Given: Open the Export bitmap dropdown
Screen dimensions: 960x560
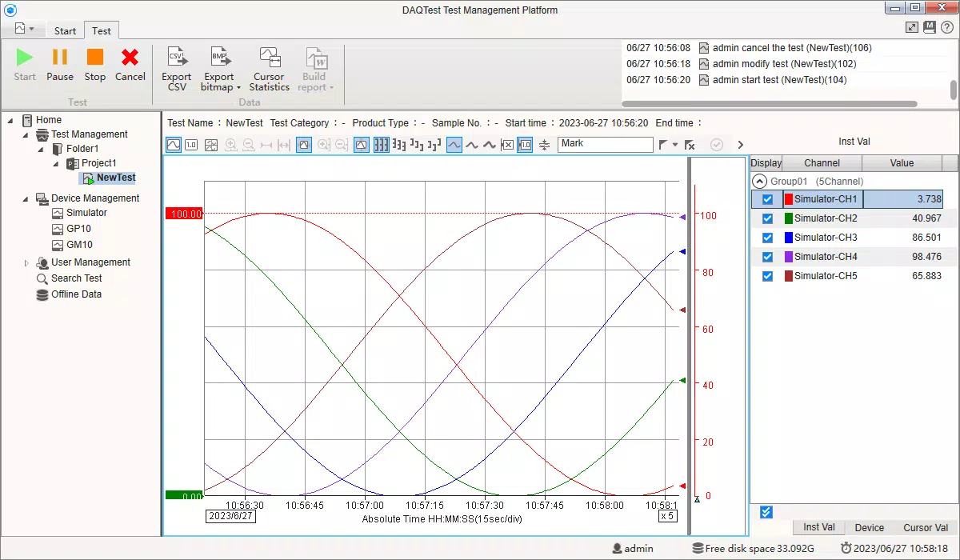Looking at the screenshot, I should 220,70.
